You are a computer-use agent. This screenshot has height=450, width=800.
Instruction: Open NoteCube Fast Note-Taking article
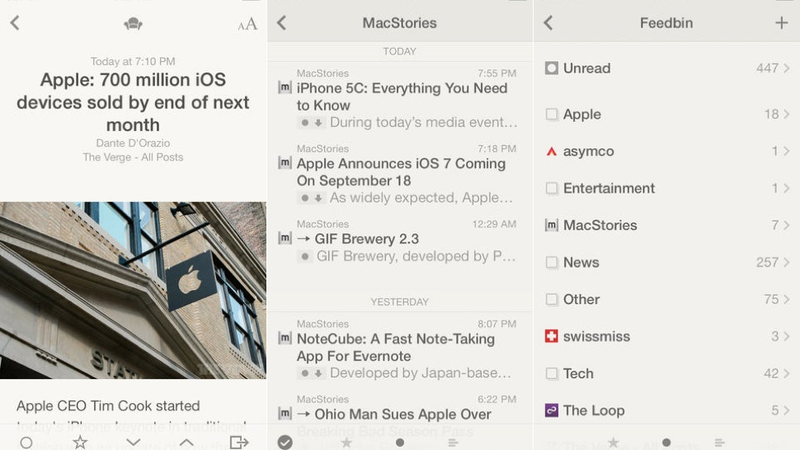pos(400,349)
